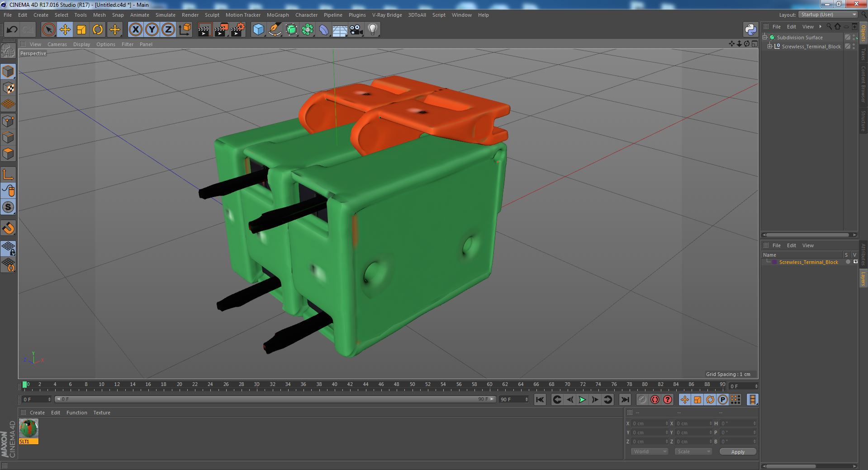The width and height of the screenshot is (868, 470).
Task: Click the current frame field
Action: pyautogui.click(x=744, y=386)
